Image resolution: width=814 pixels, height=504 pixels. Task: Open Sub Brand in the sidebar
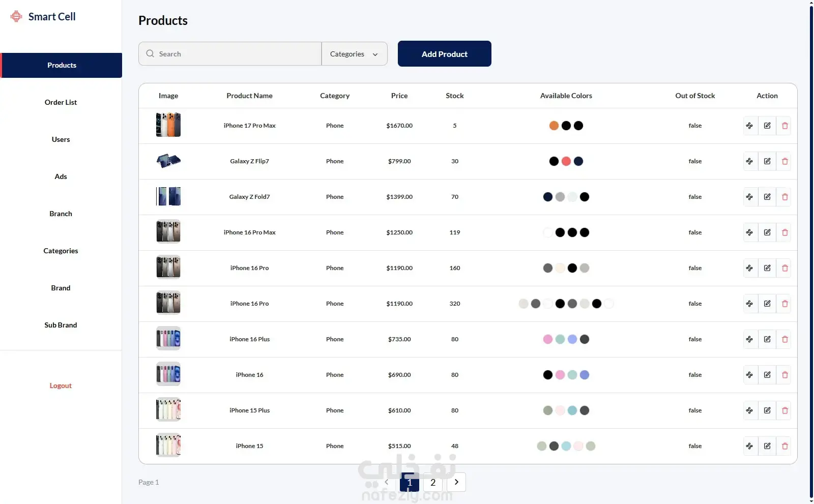click(61, 325)
